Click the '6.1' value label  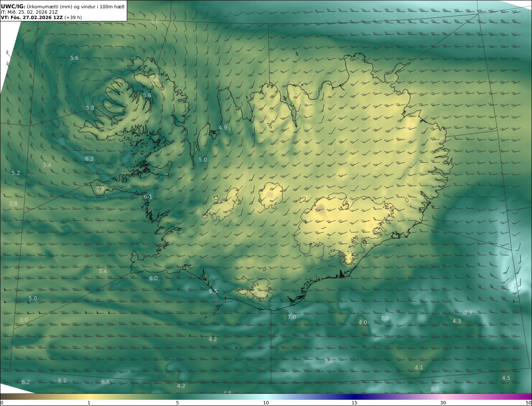coord(148,196)
